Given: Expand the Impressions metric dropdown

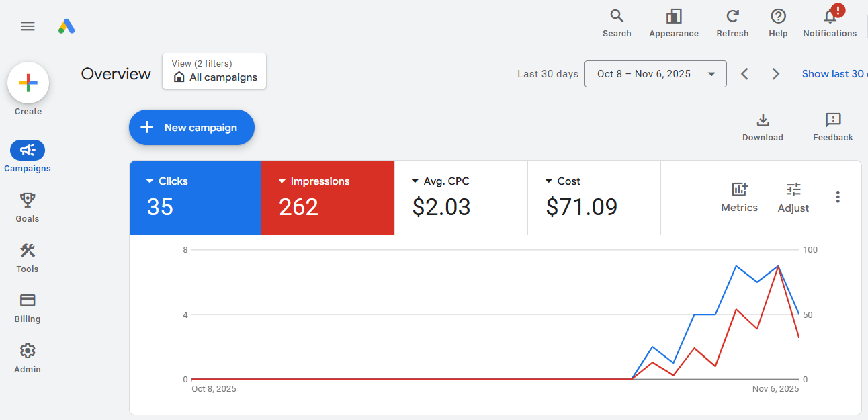Looking at the screenshot, I should click(282, 181).
